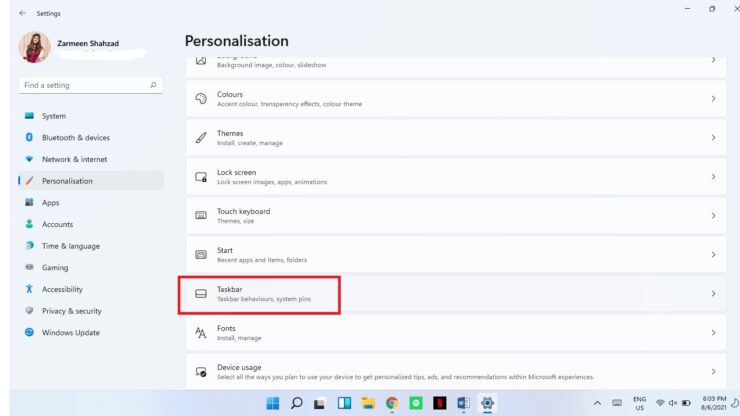The width and height of the screenshot is (740, 416).
Task: Launch Netflix from the taskbar
Action: (439, 403)
